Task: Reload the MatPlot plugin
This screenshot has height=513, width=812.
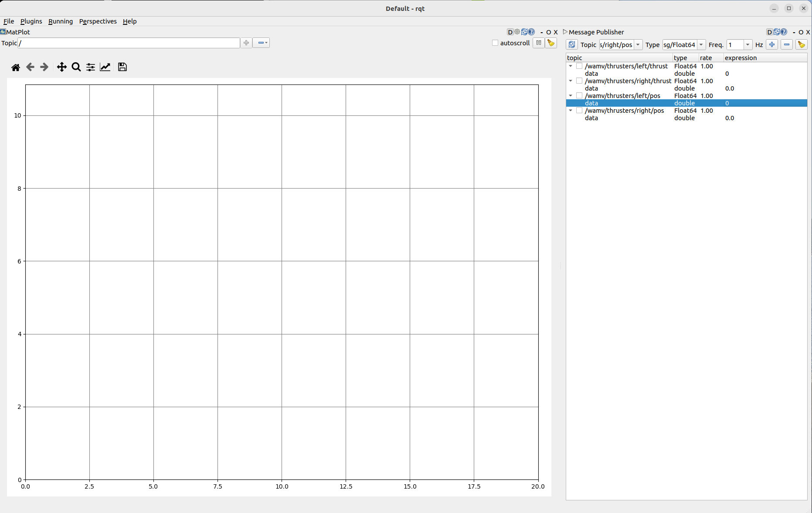Action: coord(524,32)
